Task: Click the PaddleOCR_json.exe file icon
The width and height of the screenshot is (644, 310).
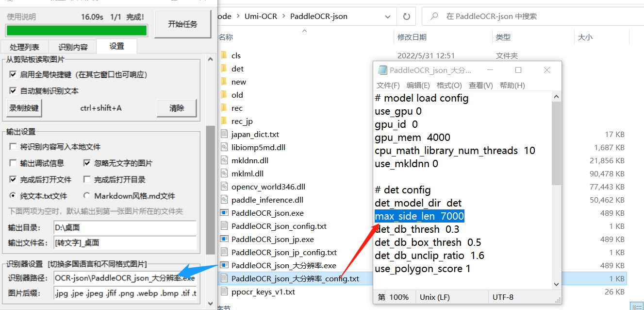Action: 224,213
